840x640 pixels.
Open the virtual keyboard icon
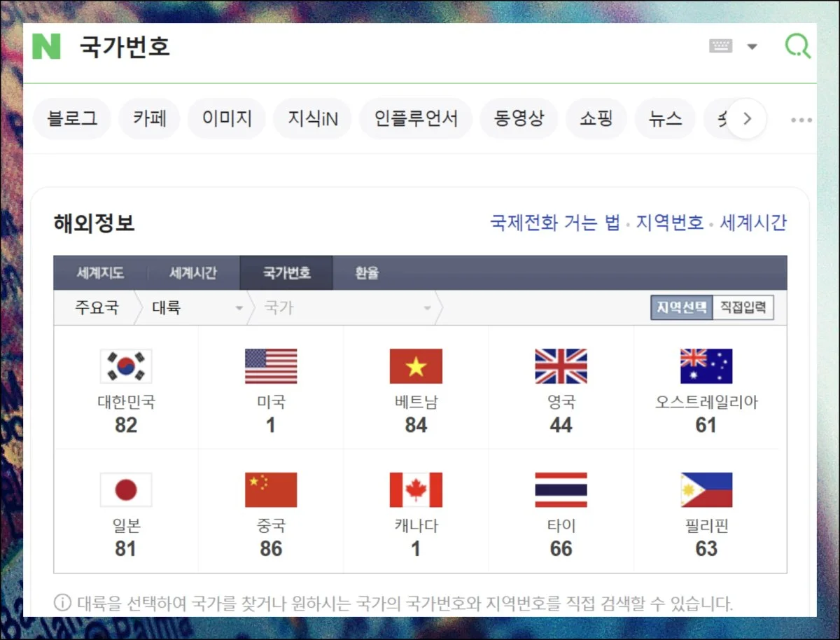point(720,46)
